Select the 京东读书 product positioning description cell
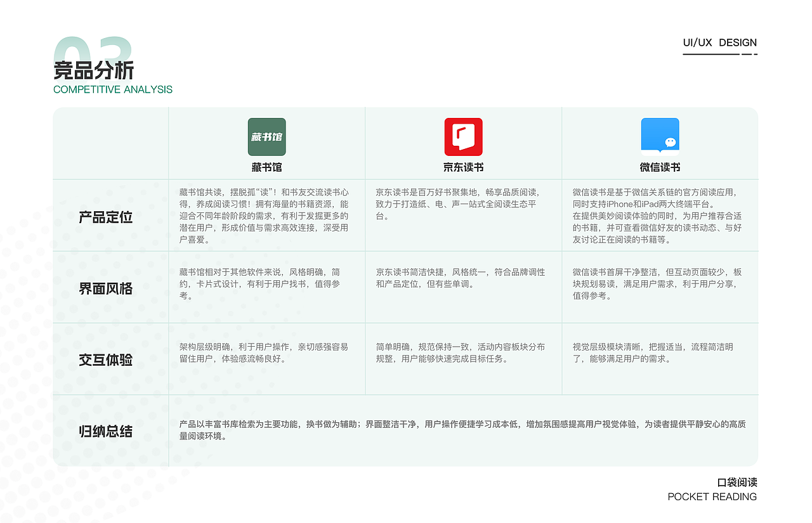 tap(463, 216)
